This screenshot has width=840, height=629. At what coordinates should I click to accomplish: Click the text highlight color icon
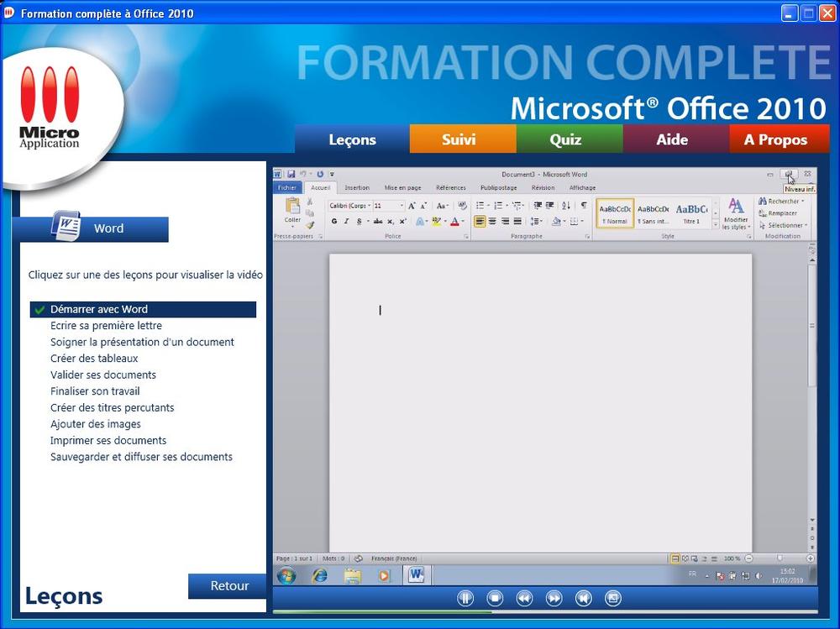[x=437, y=221]
